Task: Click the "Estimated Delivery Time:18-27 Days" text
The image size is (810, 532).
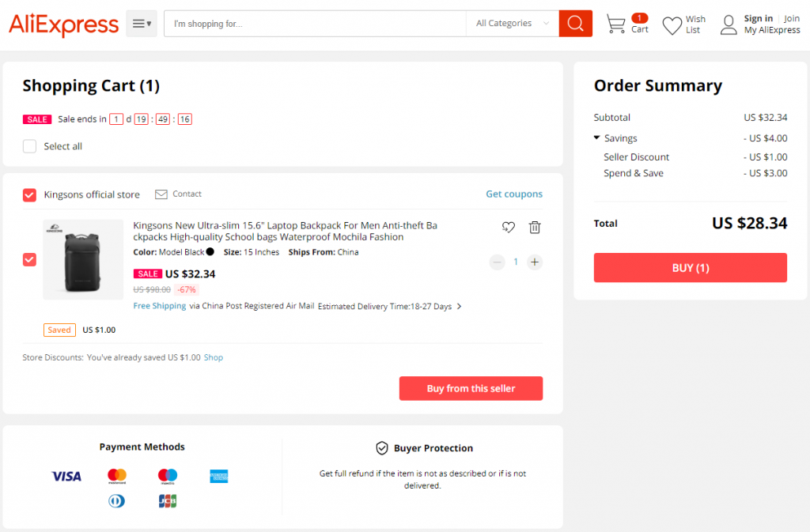Action: tap(385, 307)
